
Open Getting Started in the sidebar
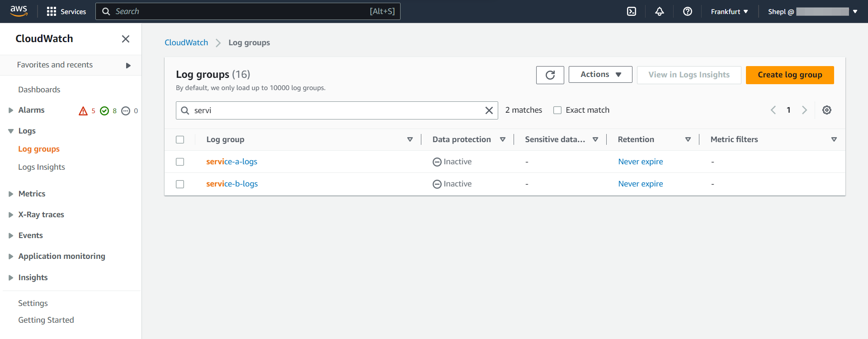point(46,320)
